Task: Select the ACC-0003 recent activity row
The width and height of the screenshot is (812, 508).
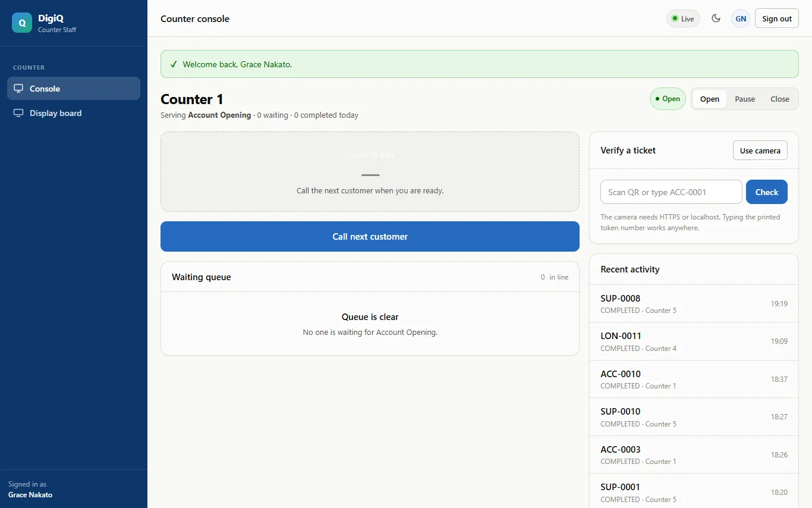Action: coord(694,454)
